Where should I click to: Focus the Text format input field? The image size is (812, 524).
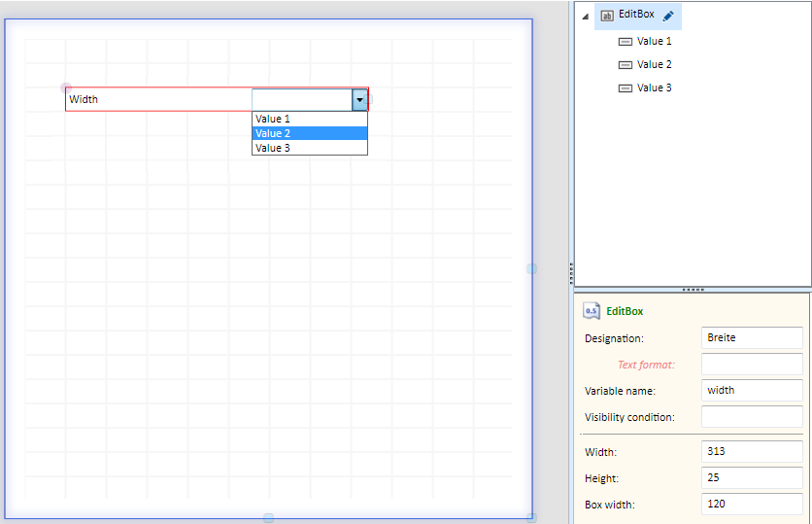coord(751,365)
